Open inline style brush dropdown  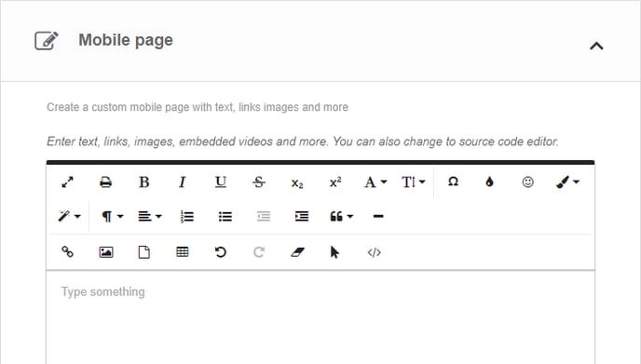pos(567,182)
